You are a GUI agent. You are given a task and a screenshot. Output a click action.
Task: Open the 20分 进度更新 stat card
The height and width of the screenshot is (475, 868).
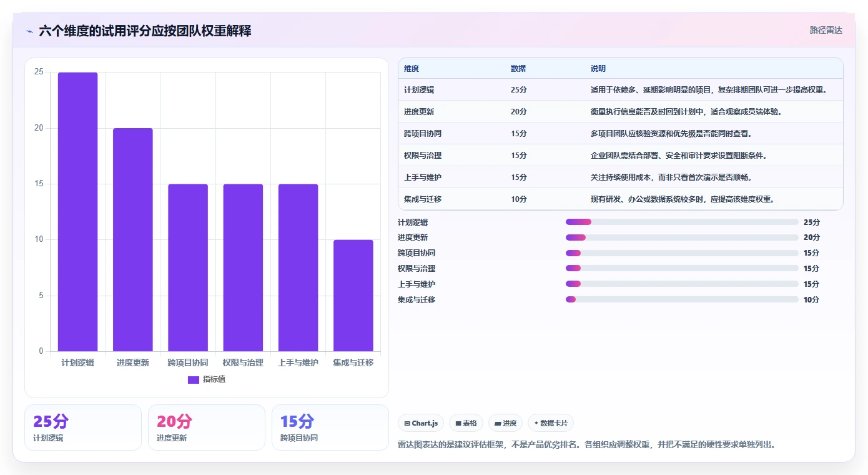[207, 427]
